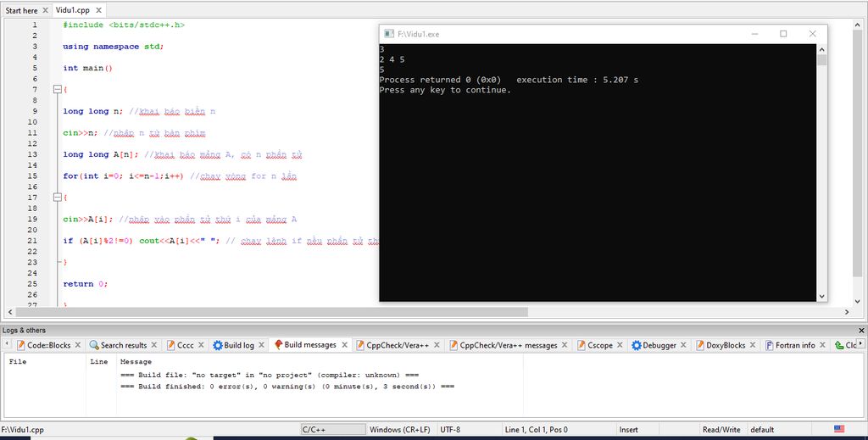This screenshot has width=868, height=440.
Task: Close the Build messages tab
Action: 344,345
